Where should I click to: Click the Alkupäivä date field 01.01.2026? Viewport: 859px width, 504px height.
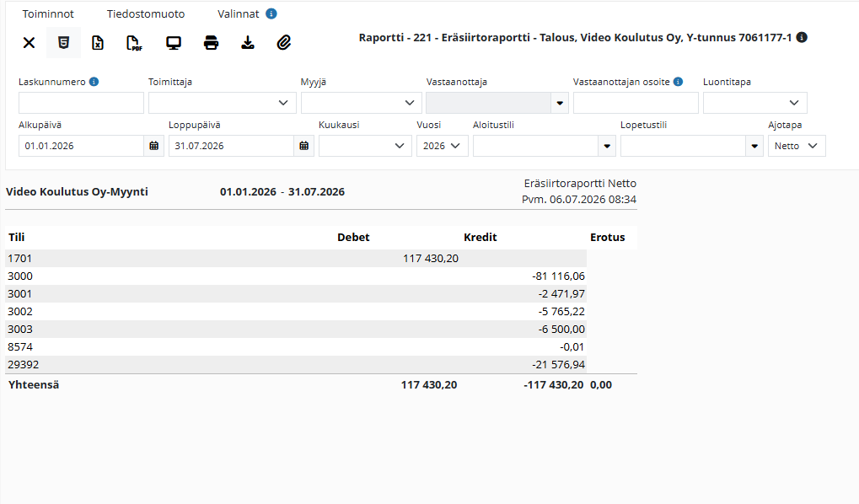81,146
